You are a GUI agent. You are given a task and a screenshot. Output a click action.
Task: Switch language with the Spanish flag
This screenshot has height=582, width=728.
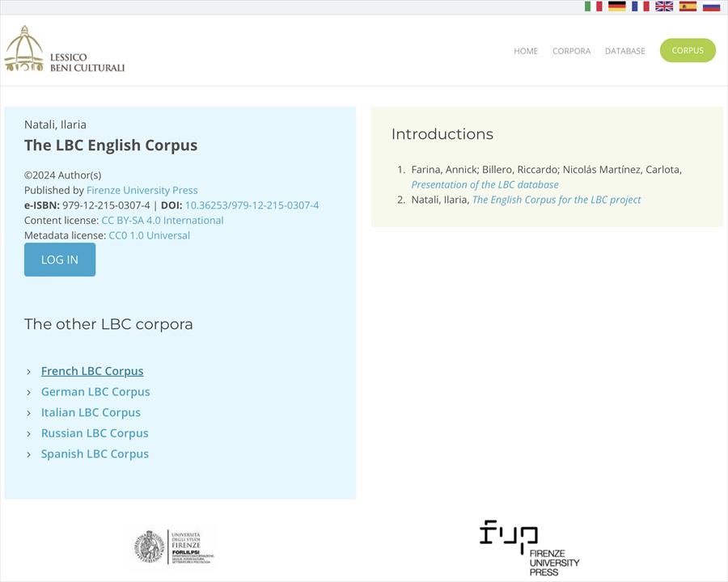[688, 6]
